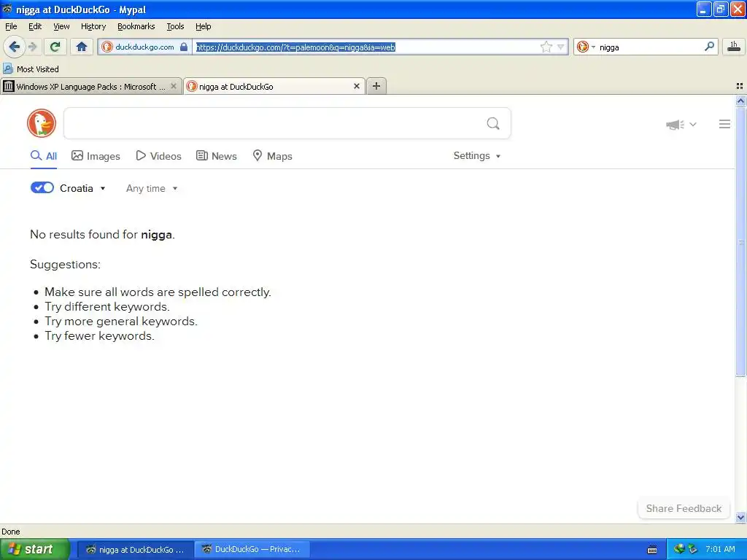Open the URL history dropdown arrow
This screenshot has height=560, width=747.
561,47
